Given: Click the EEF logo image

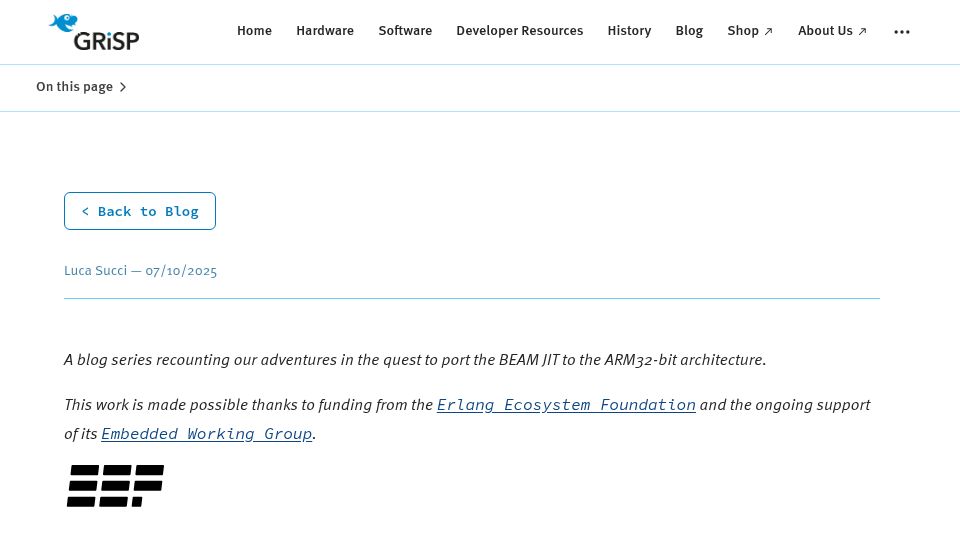Looking at the screenshot, I should click(x=115, y=486).
